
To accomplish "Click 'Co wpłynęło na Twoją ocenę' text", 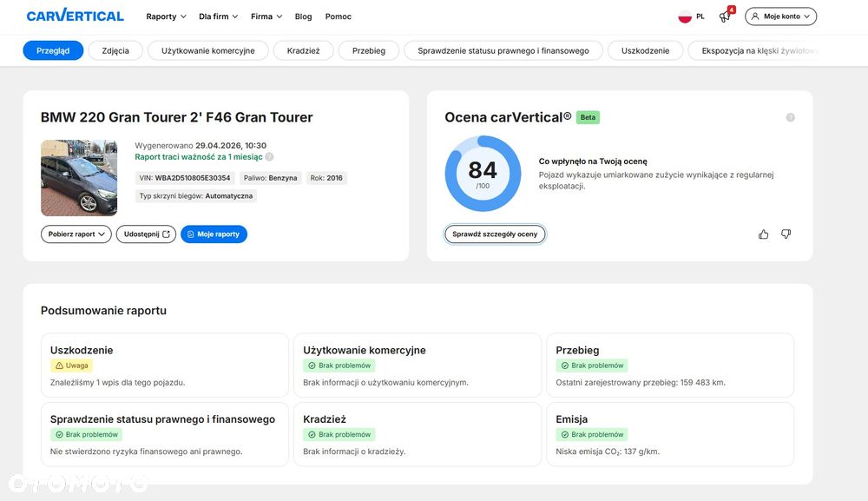I will tap(593, 162).
